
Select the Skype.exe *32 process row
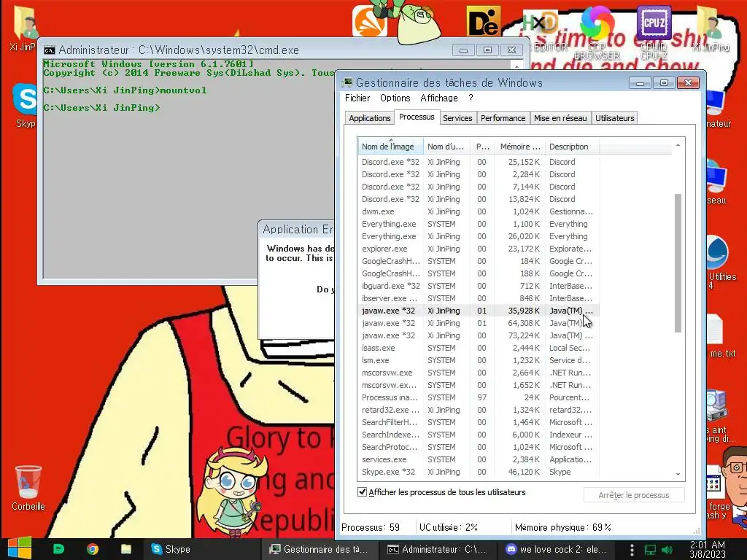coord(478,472)
